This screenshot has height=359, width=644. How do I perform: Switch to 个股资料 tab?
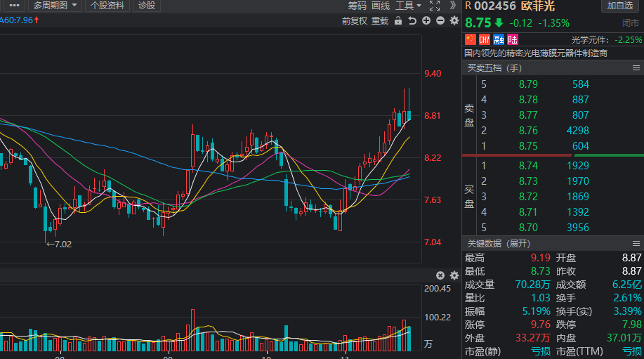click(x=107, y=6)
